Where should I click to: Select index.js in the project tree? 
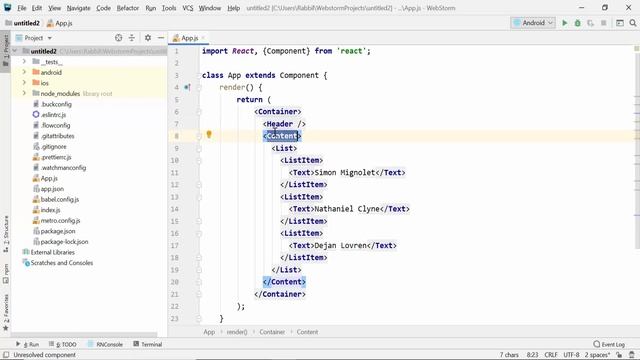50,210
